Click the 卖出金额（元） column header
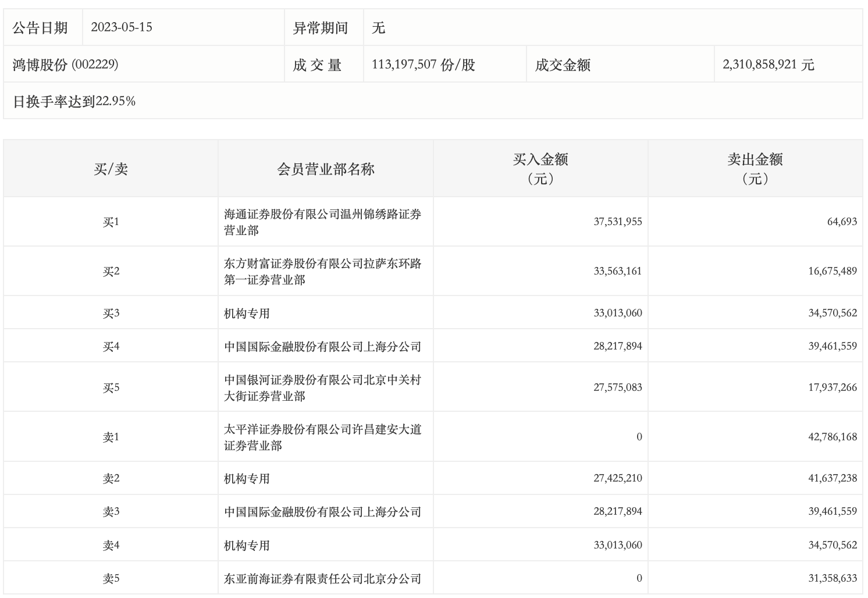 [755, 168]
